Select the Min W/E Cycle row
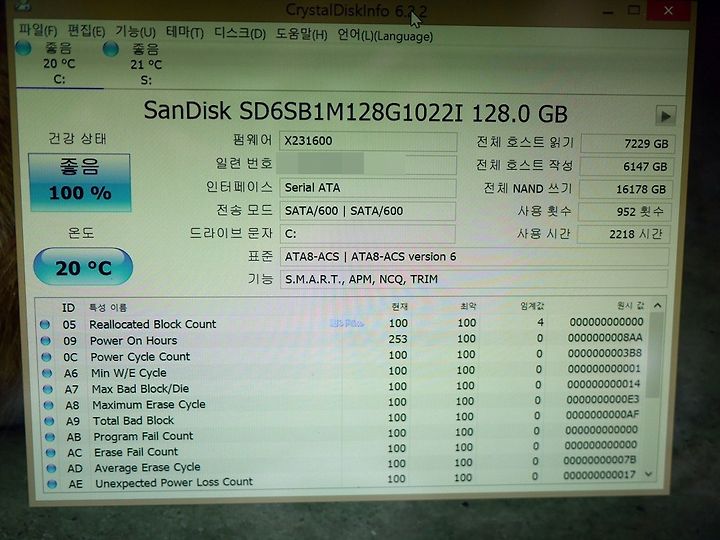The height and width of the screenshot is (540, 720). (342, 371)
